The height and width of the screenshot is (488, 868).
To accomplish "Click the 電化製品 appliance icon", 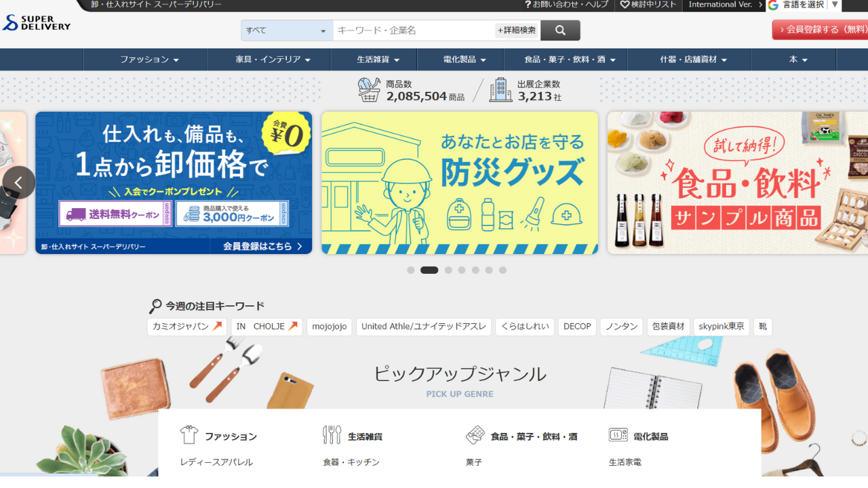I will (618, 435).
